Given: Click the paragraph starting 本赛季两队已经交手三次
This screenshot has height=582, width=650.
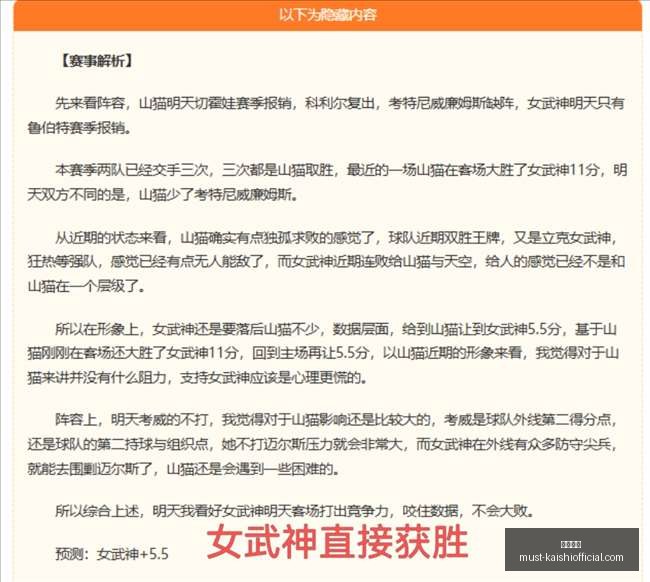Looking at the screenshot, I should click(x=327, y=182).
